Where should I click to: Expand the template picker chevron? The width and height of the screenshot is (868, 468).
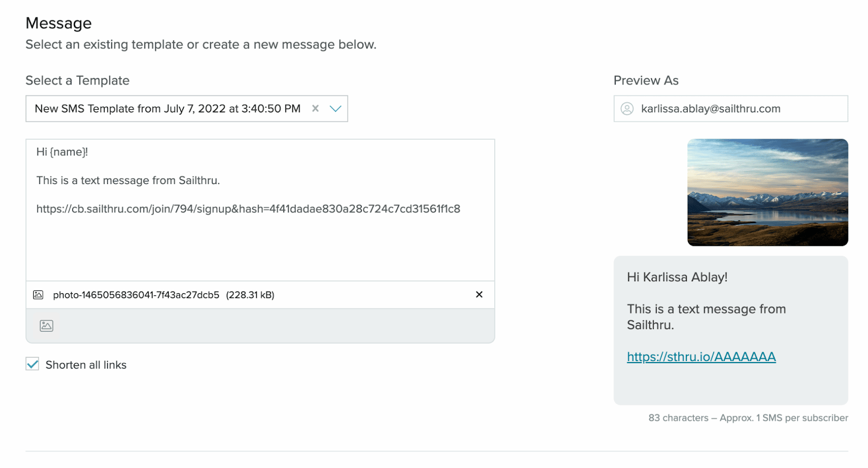(x=335, y=109)
